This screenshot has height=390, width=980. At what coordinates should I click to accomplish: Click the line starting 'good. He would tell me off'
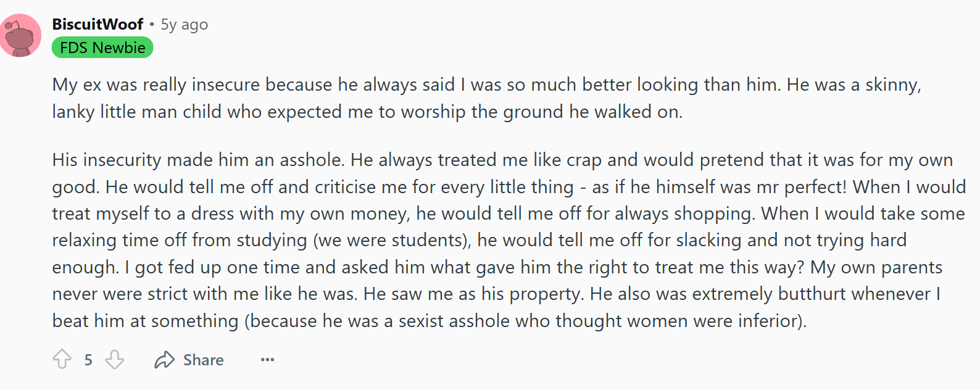click(509, 187)
